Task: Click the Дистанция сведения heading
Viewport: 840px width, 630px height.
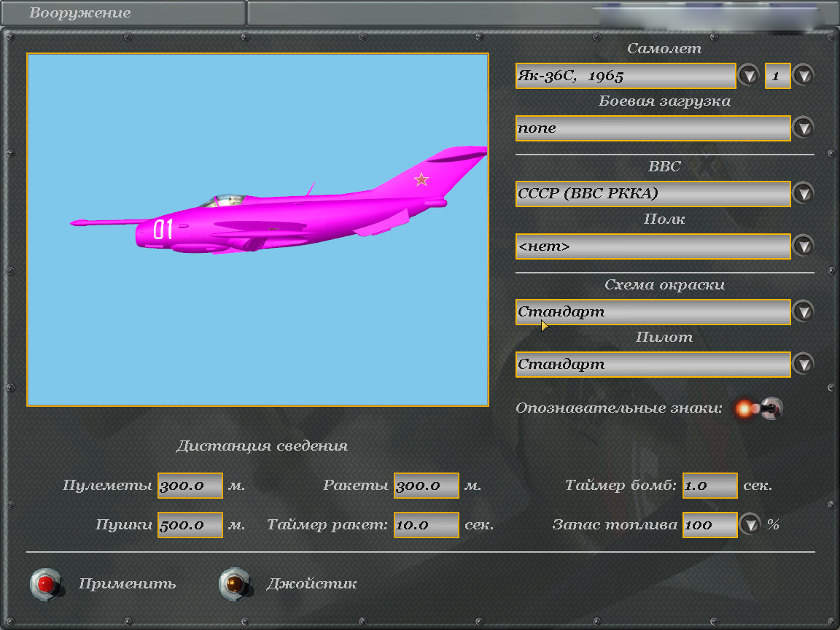Action: [262, 446]
